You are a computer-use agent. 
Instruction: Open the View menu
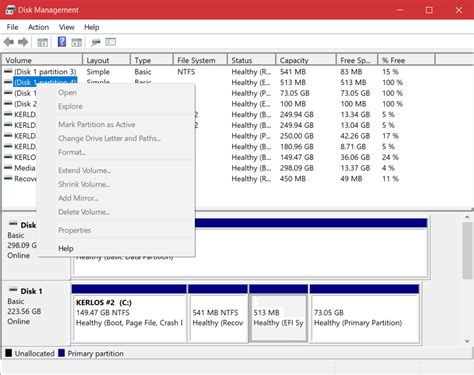pos(67,27)
